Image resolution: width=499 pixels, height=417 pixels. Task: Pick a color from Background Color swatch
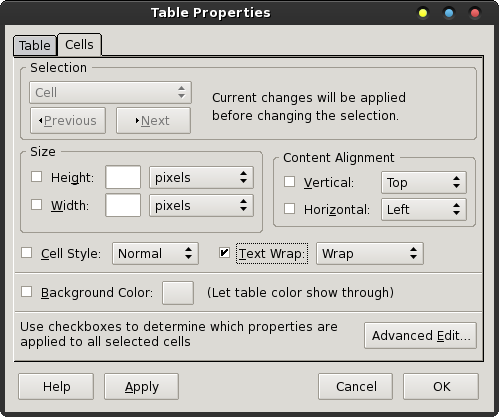click(178, 293)
